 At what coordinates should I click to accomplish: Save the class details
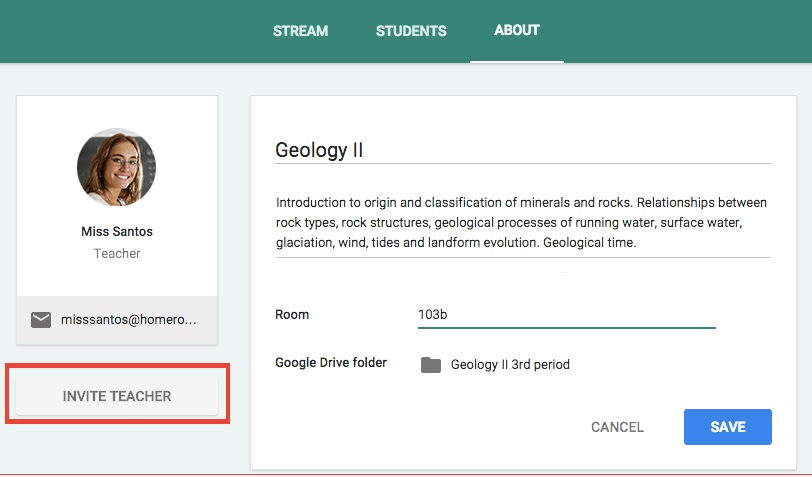[x=727, y=427]
